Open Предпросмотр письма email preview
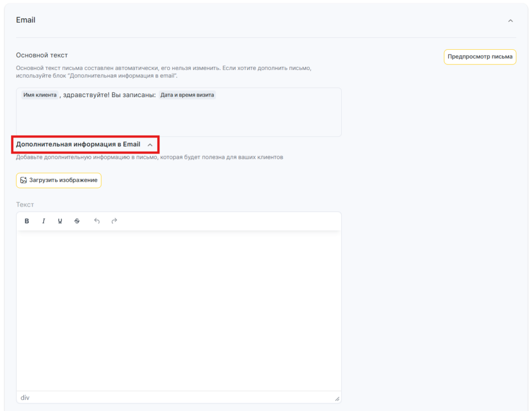This screenshot has height=411, width=532. click(480, 57)
